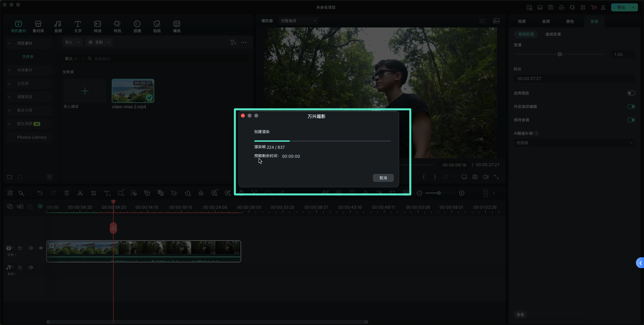Image resolution: width=644 pixels, height=325 pixels.
Task: Open the 素材库 stock library
Action: pyautogui.click(x=38, y=26)
